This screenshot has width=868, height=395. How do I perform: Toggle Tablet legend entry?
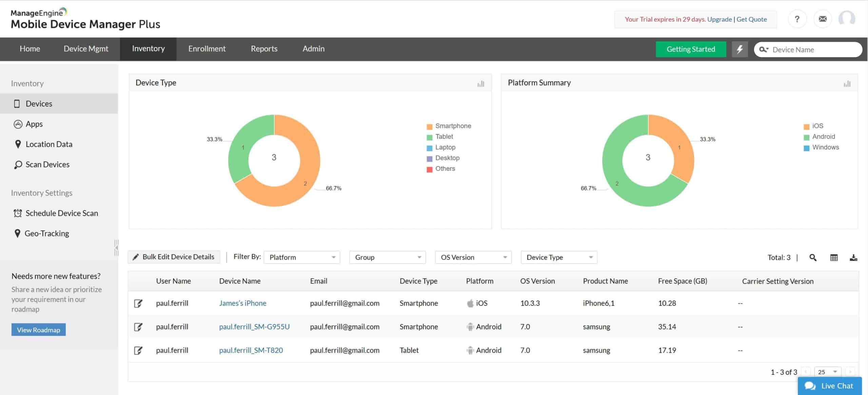tap(439, 137)
